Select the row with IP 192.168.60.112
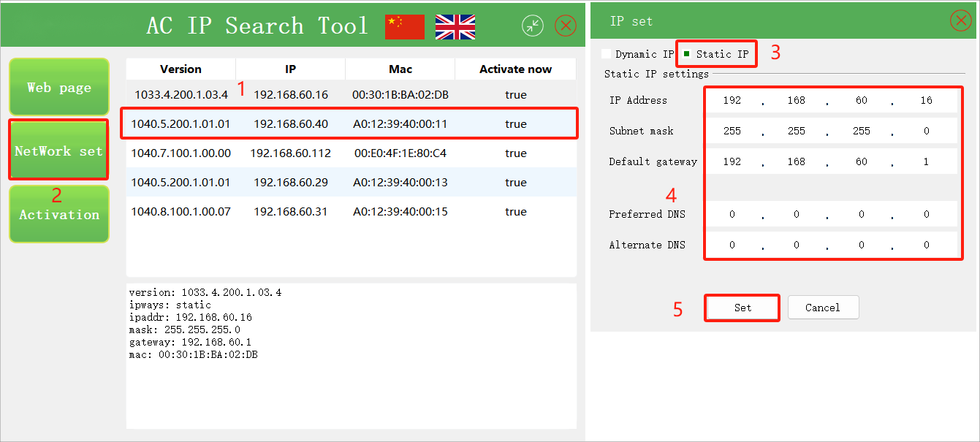The image size is (980, 442). (351, 153)
